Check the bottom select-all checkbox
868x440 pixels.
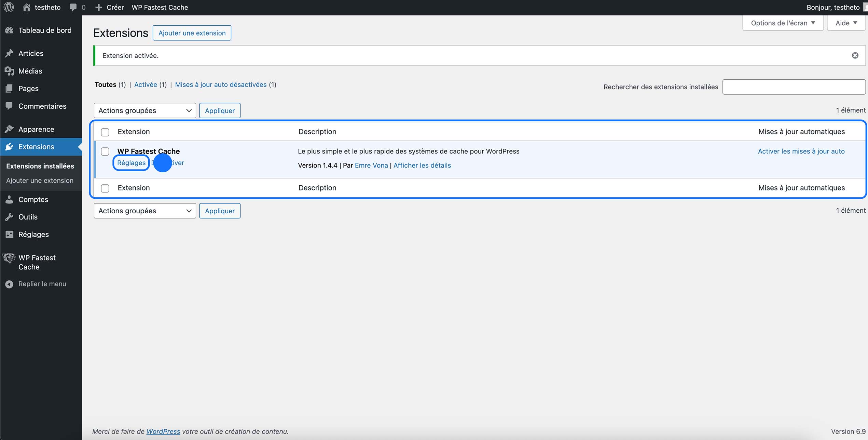pos(105,188)
